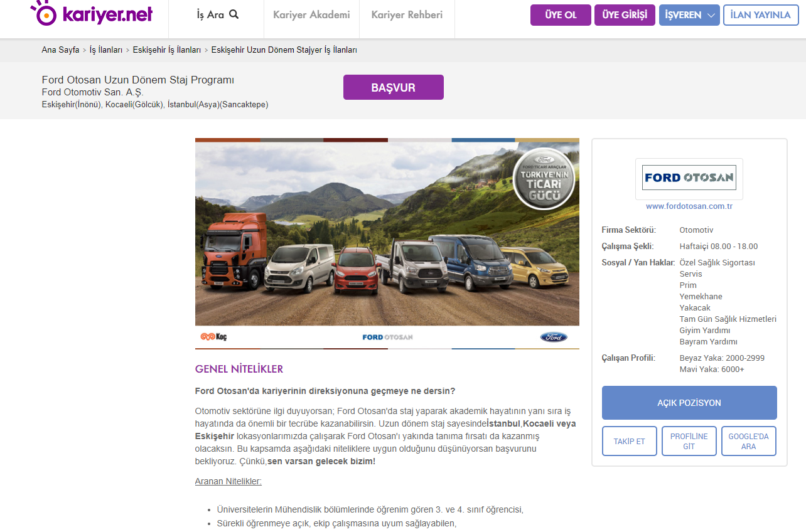
Task: Click the Yakacak benefit entry
Action: pos(696,308)
